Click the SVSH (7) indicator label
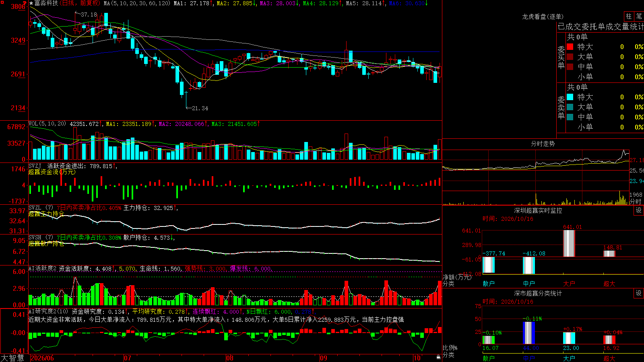The height and width of the screenshot is (362, 644). 41,238
